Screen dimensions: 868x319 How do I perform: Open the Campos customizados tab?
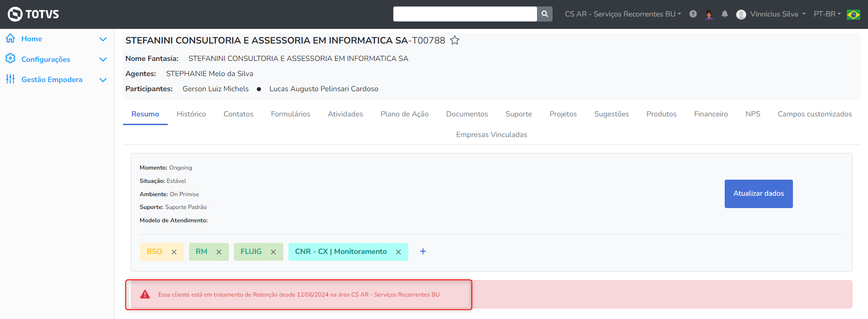tap(815, 114)
